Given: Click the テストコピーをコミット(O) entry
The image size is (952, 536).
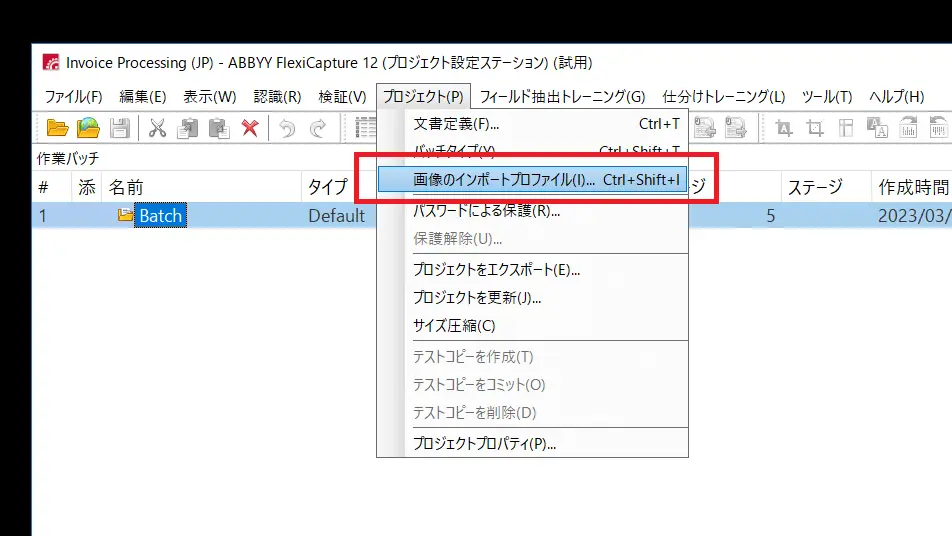Looking at the screenshot, I should point(532,384).
